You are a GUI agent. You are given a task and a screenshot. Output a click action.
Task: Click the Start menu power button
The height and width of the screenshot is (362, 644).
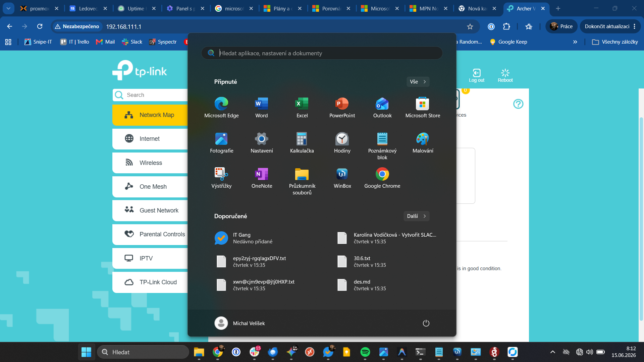pyautogui.click(x=426, y=323)
